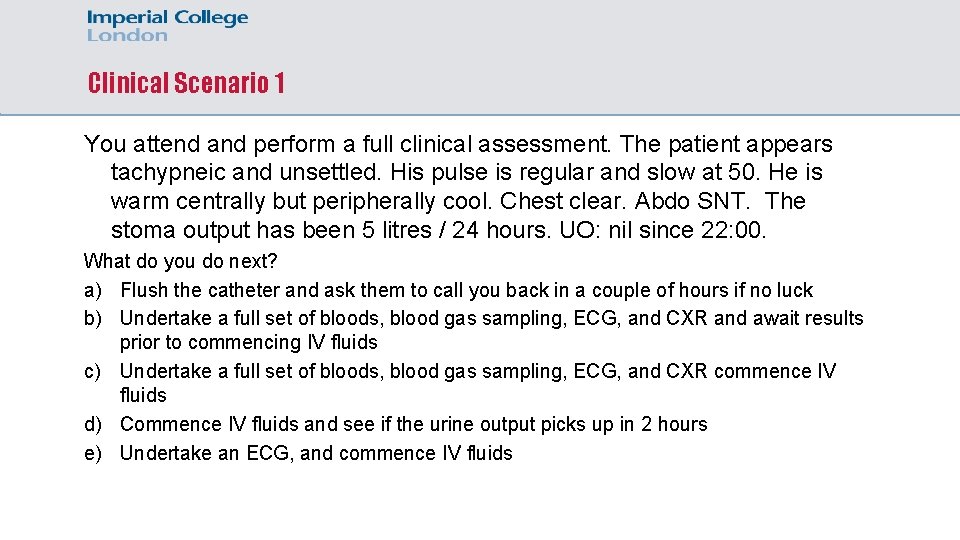960x540 pixels.
Task: Select the Clinical Scenario 1 slide title
Action: (186, 83)
